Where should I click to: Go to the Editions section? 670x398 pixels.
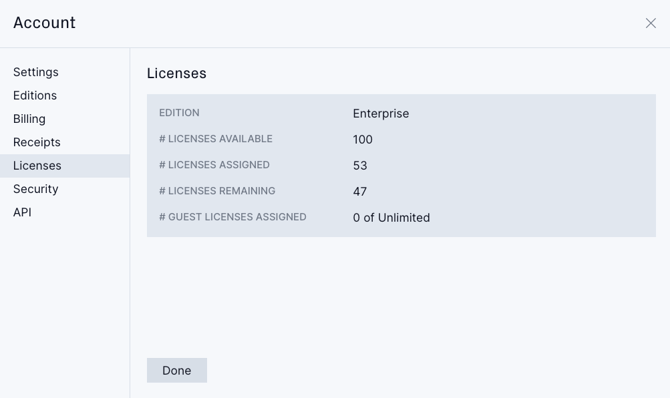pyautogui.click(x=35, y=95)
